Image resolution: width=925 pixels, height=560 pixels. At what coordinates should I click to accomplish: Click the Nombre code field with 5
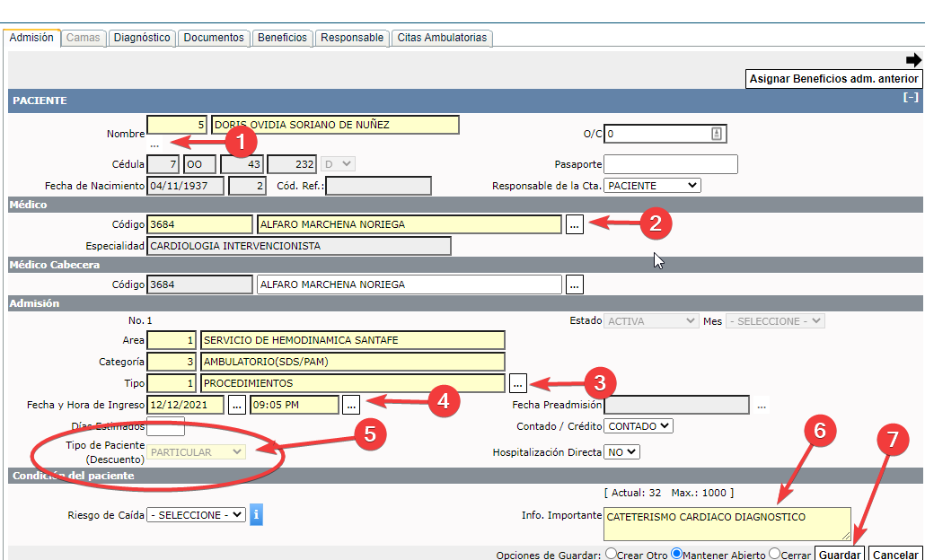pos(177,125)
